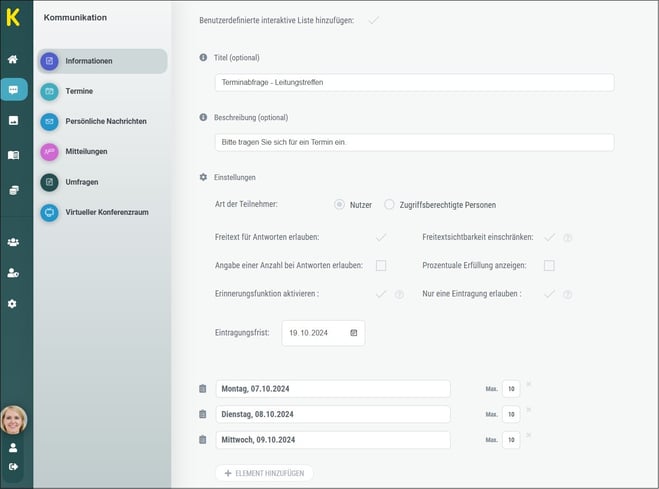Click the logout arrow icon
Viewport: 659px width, 489px height.
click(13, 466)
